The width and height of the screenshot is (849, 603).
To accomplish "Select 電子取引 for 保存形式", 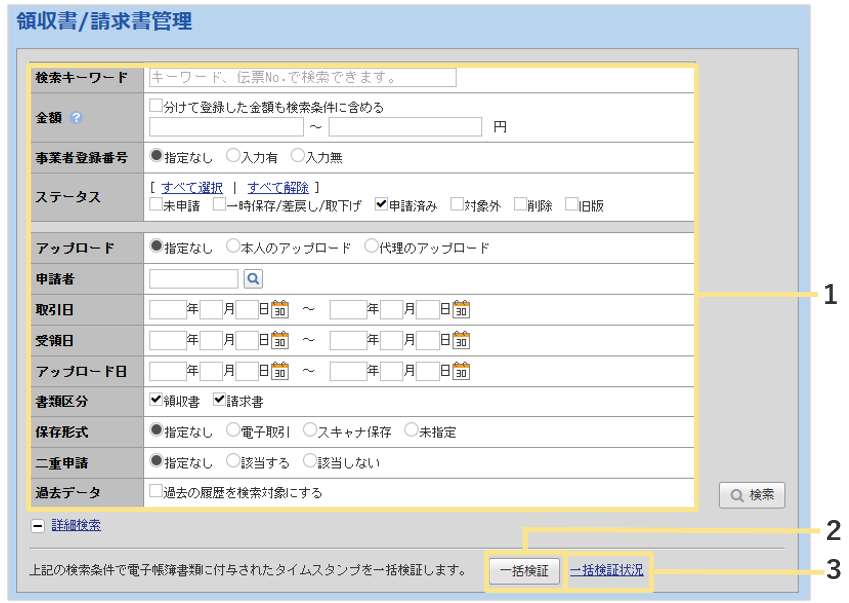I will pos(233,432).
